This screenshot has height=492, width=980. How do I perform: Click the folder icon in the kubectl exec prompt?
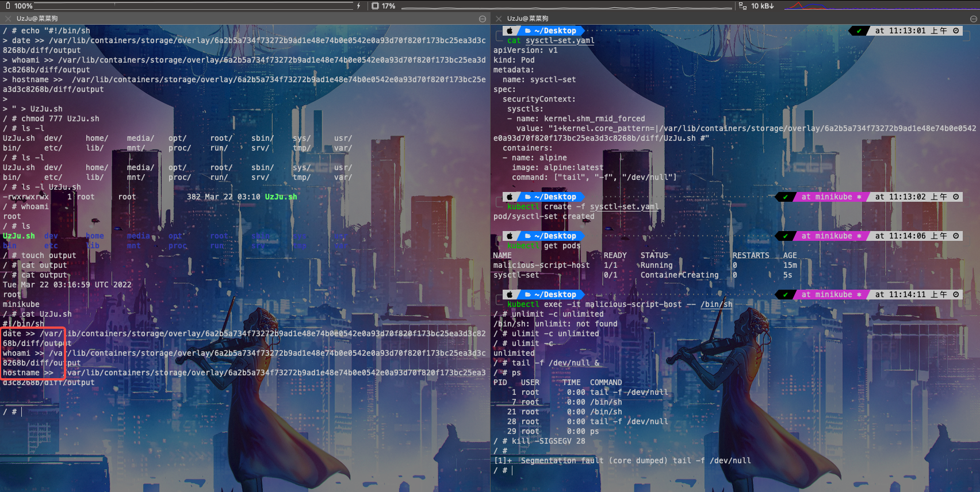click(x=528, y=294)
